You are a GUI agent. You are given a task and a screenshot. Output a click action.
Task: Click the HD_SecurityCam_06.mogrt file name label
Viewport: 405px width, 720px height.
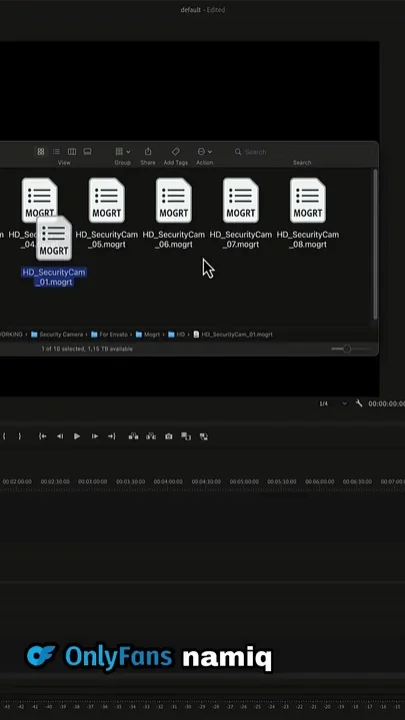click(x=174, y=239)
